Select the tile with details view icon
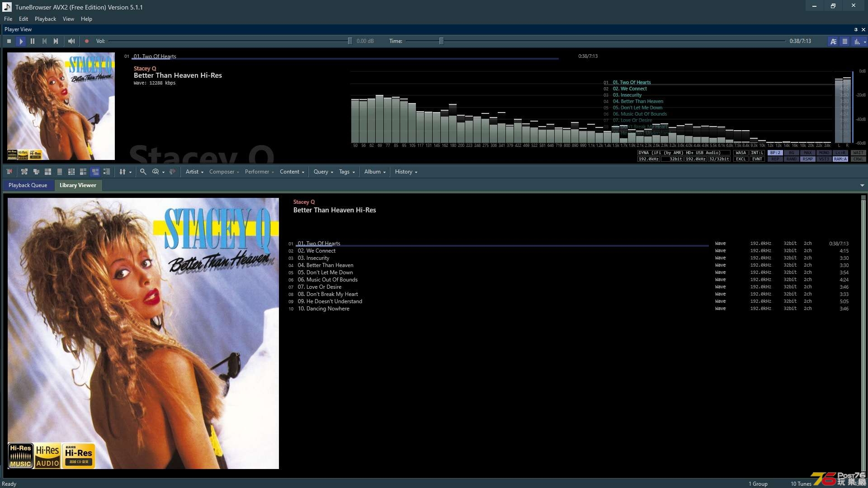The image size is (868, 488). click(x=83, y=172)
